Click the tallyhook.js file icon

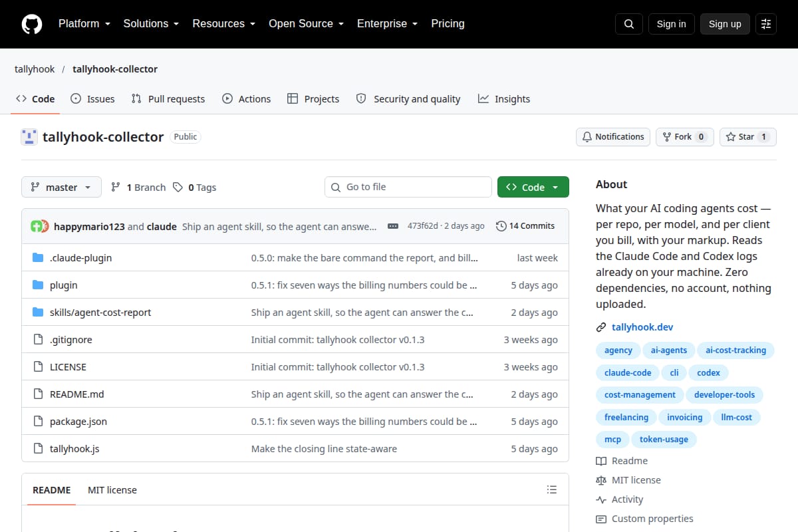38,449
